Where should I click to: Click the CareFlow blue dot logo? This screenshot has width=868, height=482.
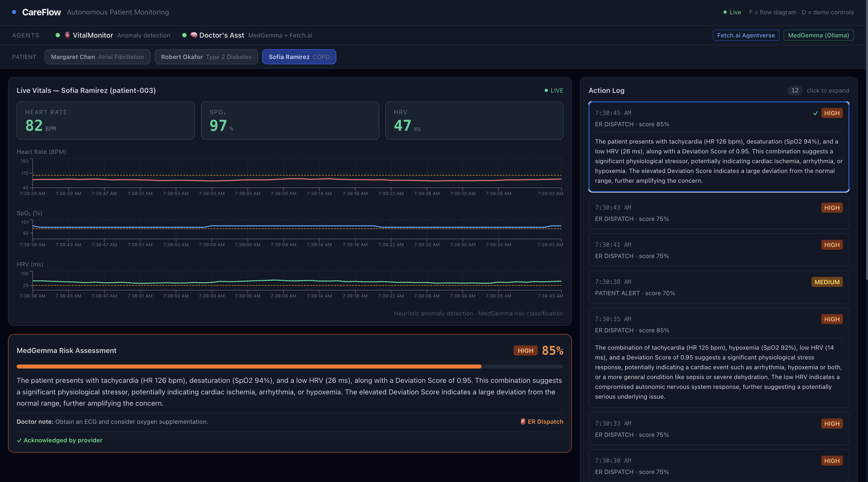[14, 12]
